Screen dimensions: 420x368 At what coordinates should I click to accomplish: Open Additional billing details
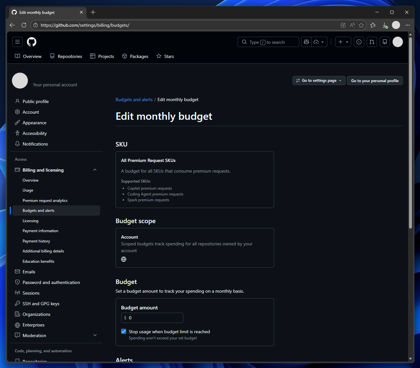click(x=43, y=251)
